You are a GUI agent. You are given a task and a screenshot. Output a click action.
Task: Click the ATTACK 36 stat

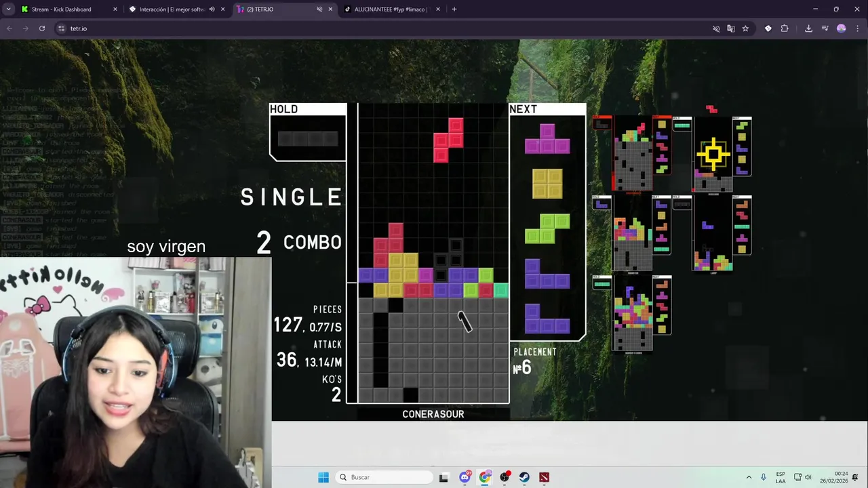point(309,355)
